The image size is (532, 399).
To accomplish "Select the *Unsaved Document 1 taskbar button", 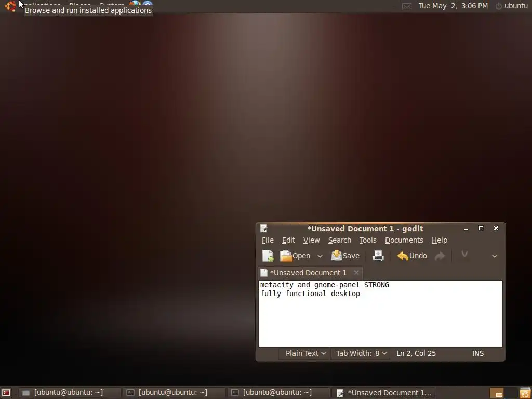I will click(x=383, y=393).
